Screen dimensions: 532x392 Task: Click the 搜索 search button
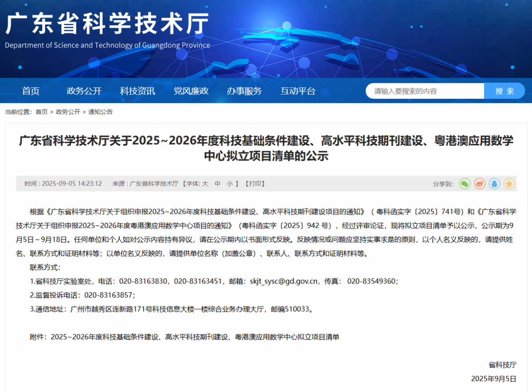point(505,91)
